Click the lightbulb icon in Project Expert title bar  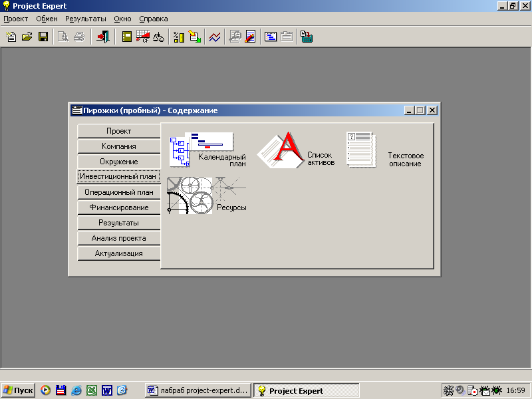[x=7, y=6]
